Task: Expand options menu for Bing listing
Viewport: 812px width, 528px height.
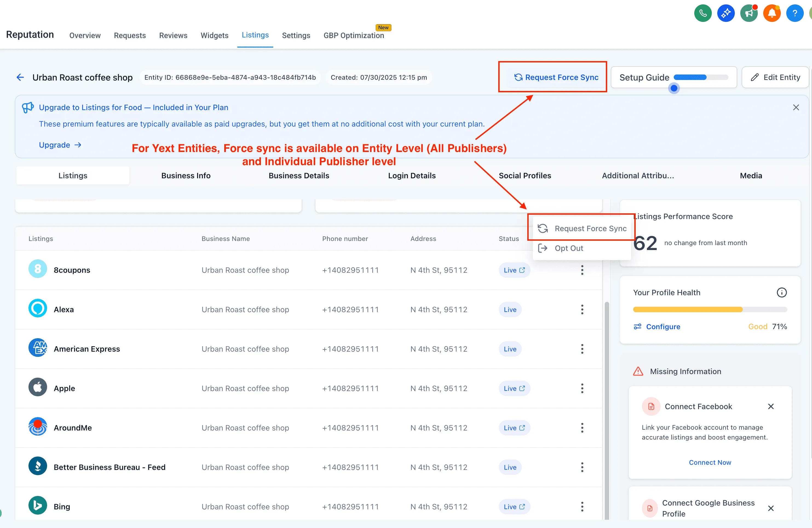Action: [x=582, y=506]
